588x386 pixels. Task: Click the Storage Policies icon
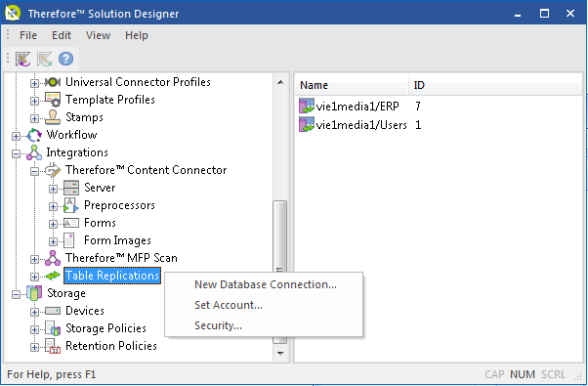[x=53, y=328]
